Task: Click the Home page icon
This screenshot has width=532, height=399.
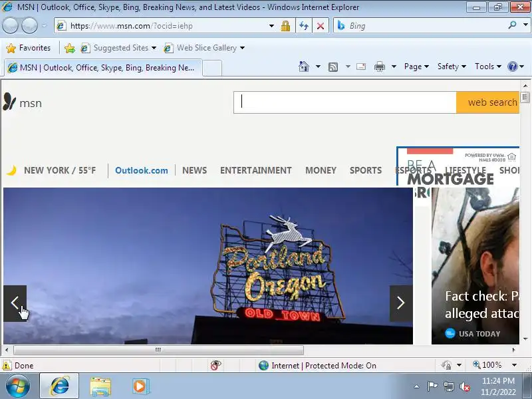Action: (304, 66)
